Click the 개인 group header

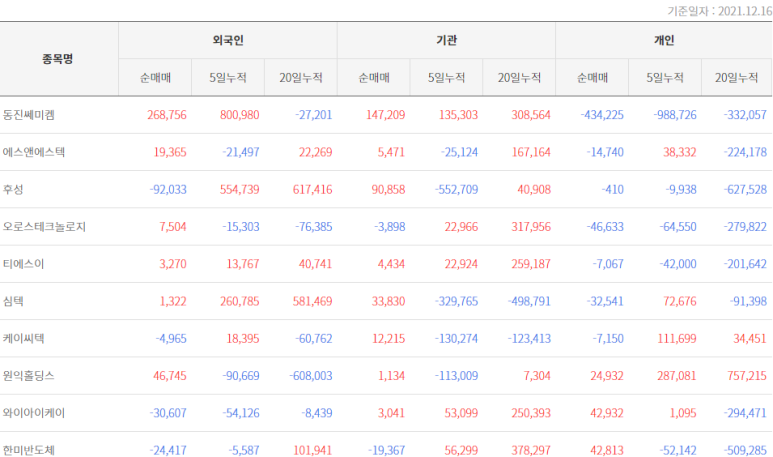coord(664,40)
